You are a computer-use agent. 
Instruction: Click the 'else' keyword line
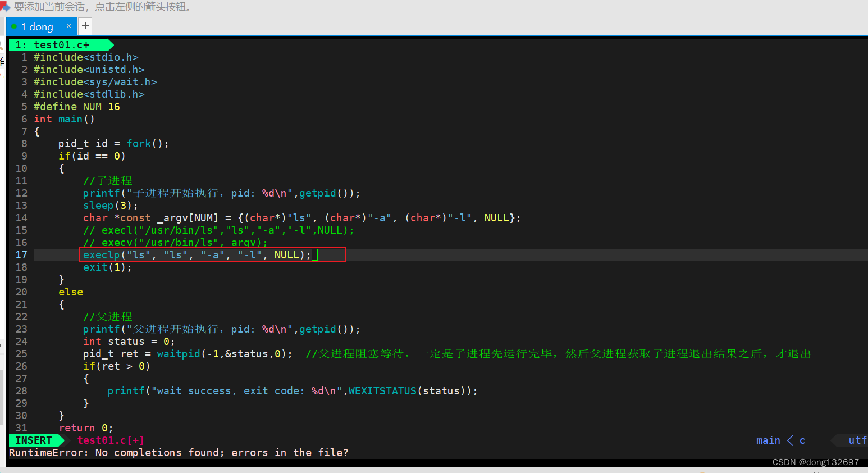[x=71, y=292]
